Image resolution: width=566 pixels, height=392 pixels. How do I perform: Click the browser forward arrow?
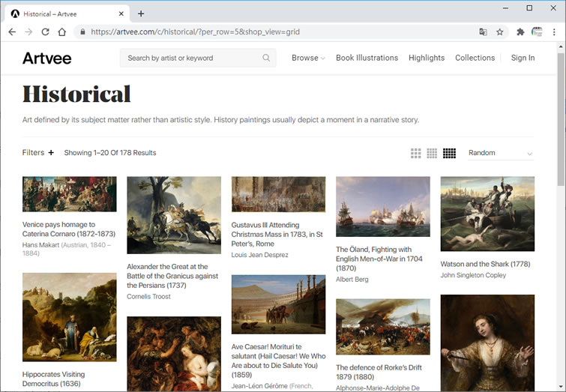click(28, 31)
